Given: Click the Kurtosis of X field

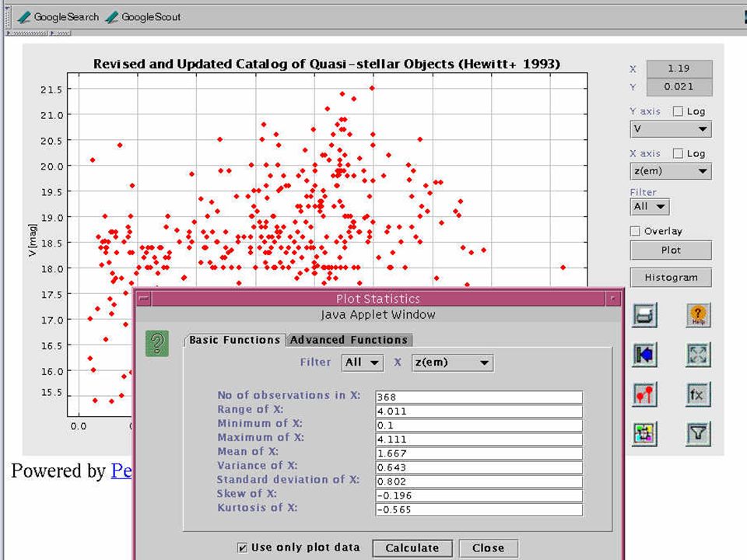Looking at the screenshot, I should pyautogui.click(x=479, y=509).
